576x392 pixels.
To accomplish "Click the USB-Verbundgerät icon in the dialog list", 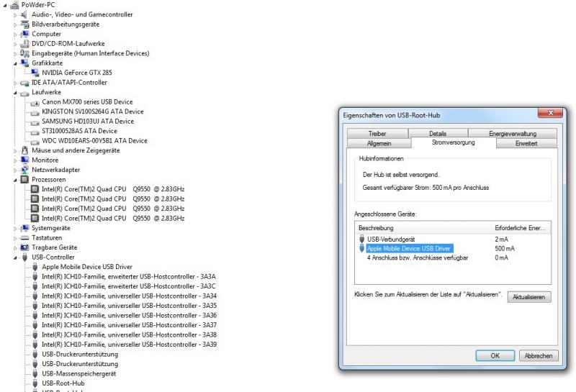I will click(x=361, y=240).
